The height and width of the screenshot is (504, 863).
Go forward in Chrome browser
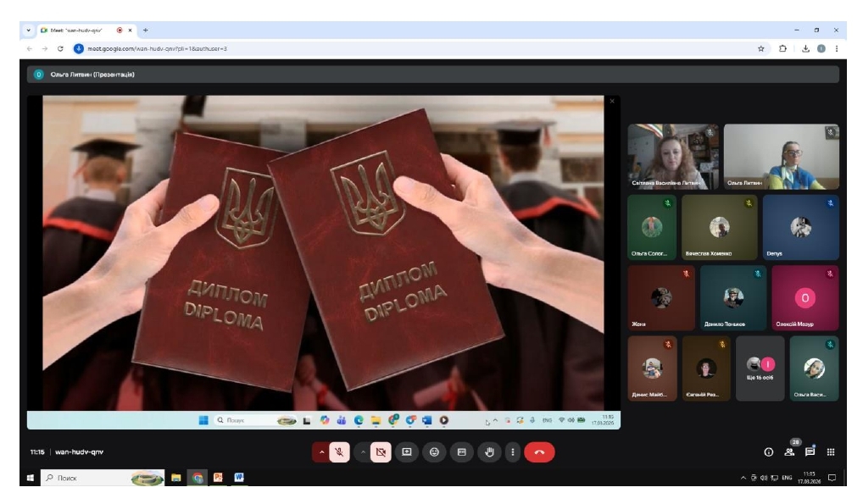[x=45, y=48]
